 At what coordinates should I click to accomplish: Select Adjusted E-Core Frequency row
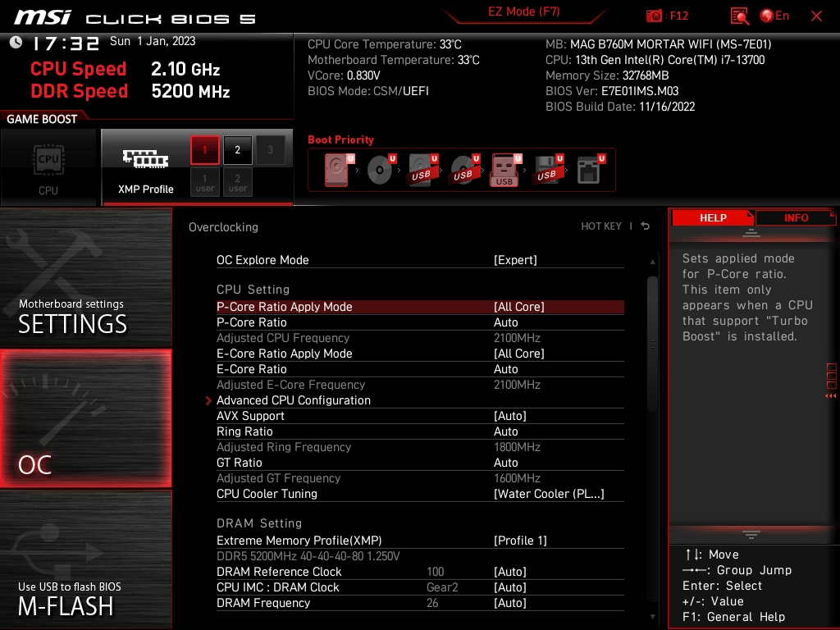420,384
